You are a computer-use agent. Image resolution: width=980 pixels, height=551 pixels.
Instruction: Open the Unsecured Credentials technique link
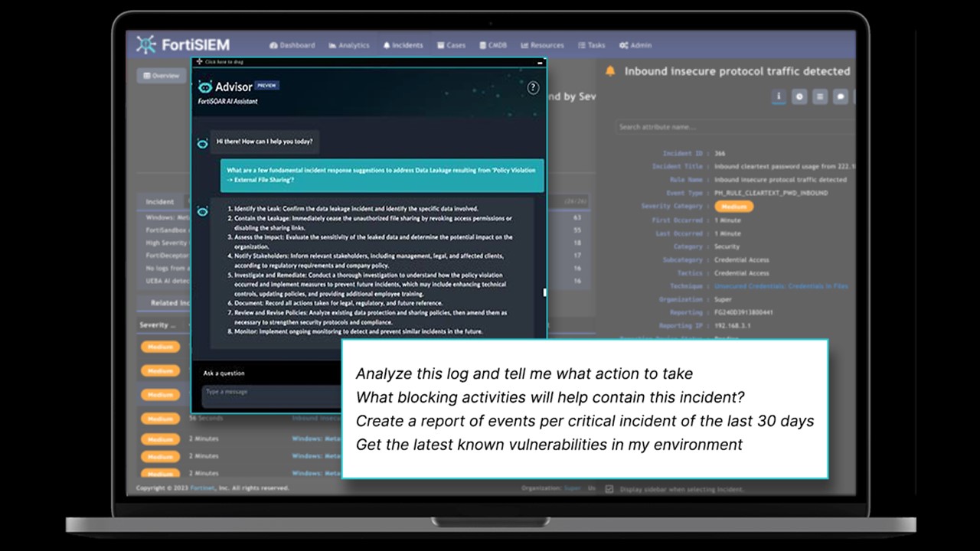tap(780, 286)
